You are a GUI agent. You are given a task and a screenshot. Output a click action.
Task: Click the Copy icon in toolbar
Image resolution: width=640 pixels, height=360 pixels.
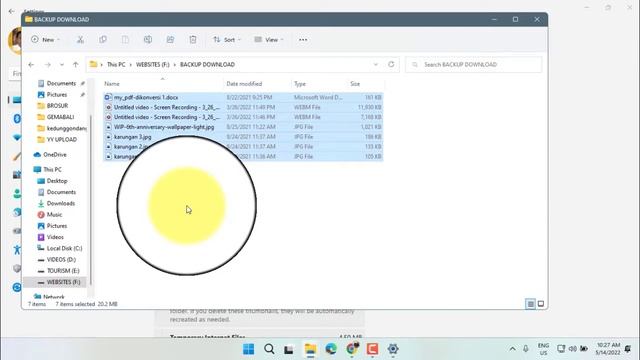click(103, 40)
